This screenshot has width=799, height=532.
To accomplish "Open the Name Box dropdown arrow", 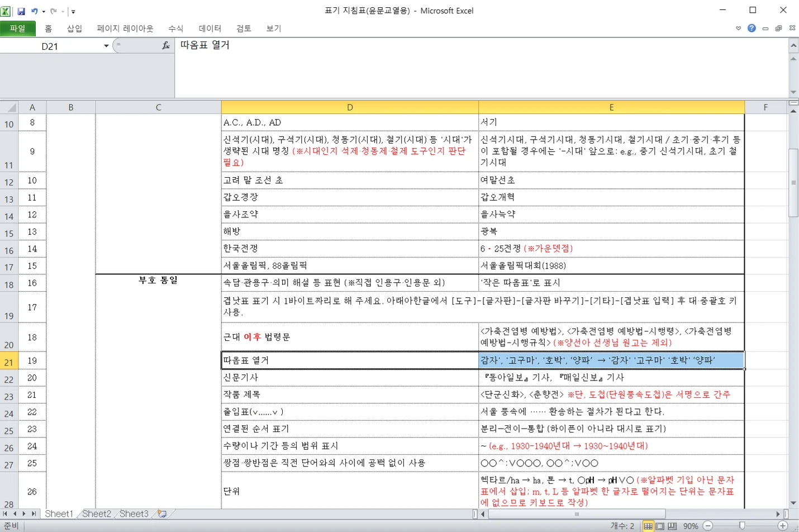I will coord(106,46).
